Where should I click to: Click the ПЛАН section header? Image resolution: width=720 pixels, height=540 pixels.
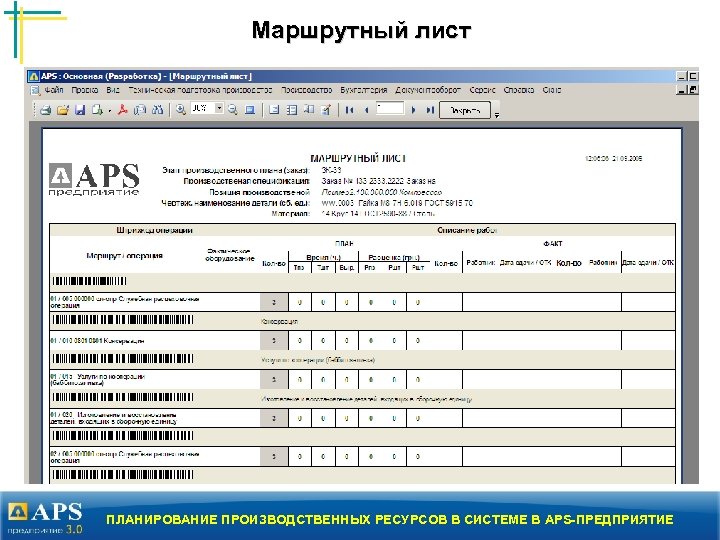tap(344, 243)
